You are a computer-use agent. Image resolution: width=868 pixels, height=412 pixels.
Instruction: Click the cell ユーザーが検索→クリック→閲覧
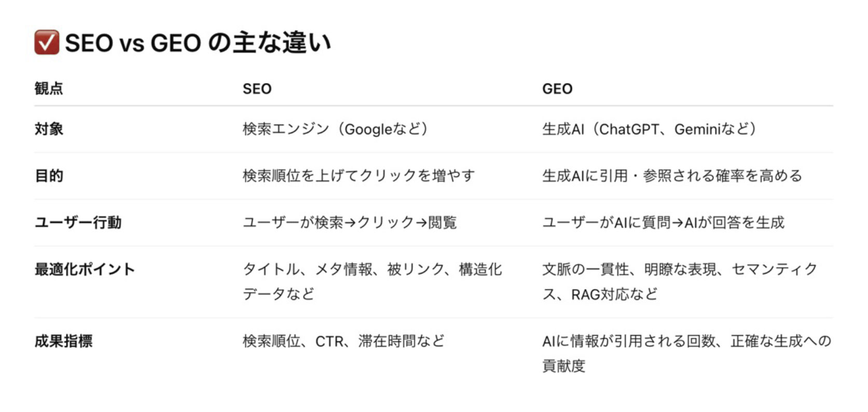350,222
